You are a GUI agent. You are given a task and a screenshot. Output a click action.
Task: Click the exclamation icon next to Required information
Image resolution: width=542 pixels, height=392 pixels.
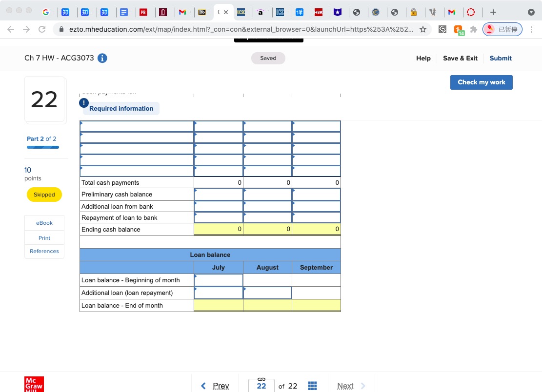(x=83, y=103)
